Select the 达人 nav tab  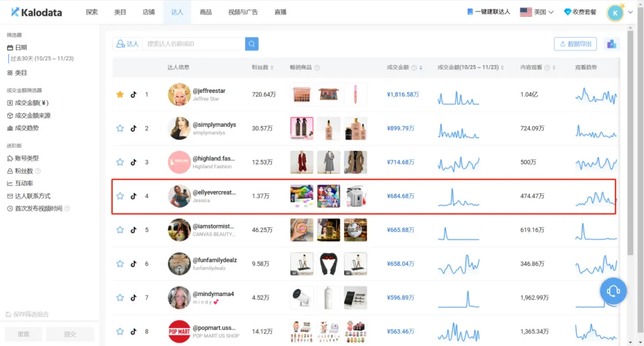coord(177,13)
